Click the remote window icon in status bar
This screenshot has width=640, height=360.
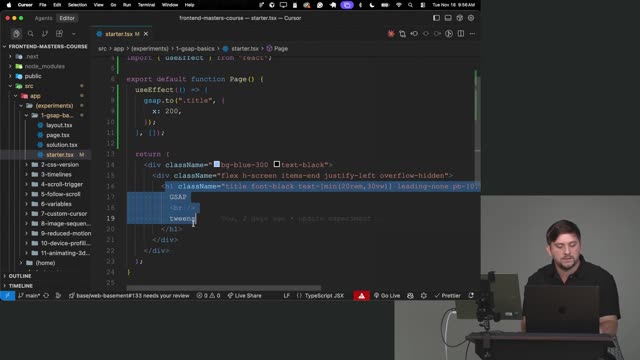(x=7, y=296)
